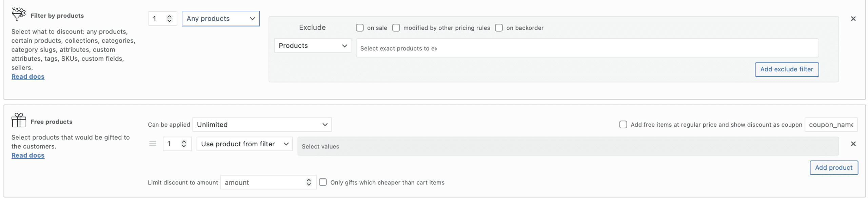Image resolution: width=868 pixels, height=200 pixels.
Task: Check 'modified by other pricing rules'
Action: [x=396, y=28]
